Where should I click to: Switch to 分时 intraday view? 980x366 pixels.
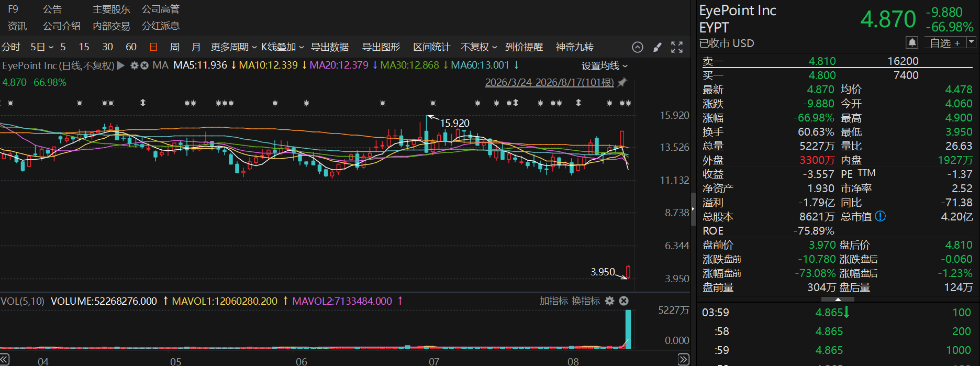coord(11,47)
